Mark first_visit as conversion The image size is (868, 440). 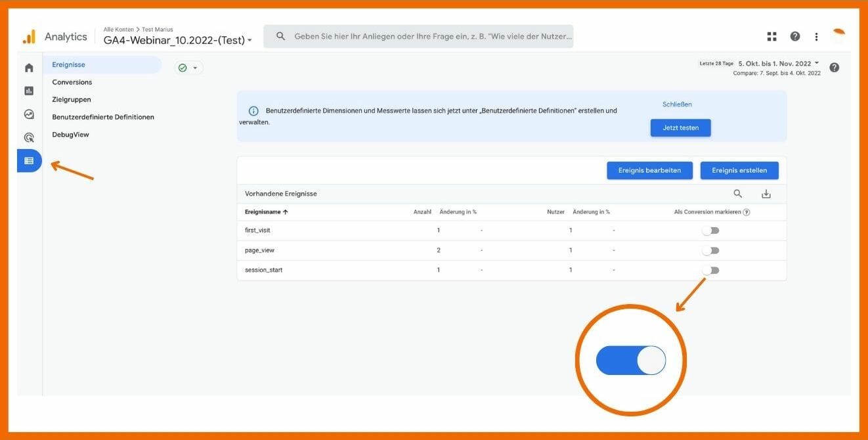pyautogui.click(x=710, y=231)
